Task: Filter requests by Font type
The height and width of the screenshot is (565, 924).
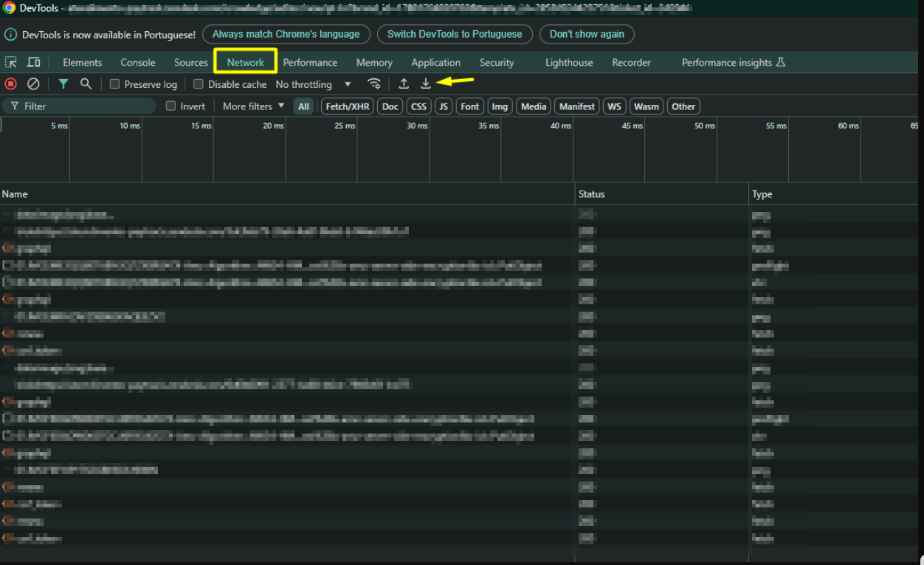Action: (470, 106)
